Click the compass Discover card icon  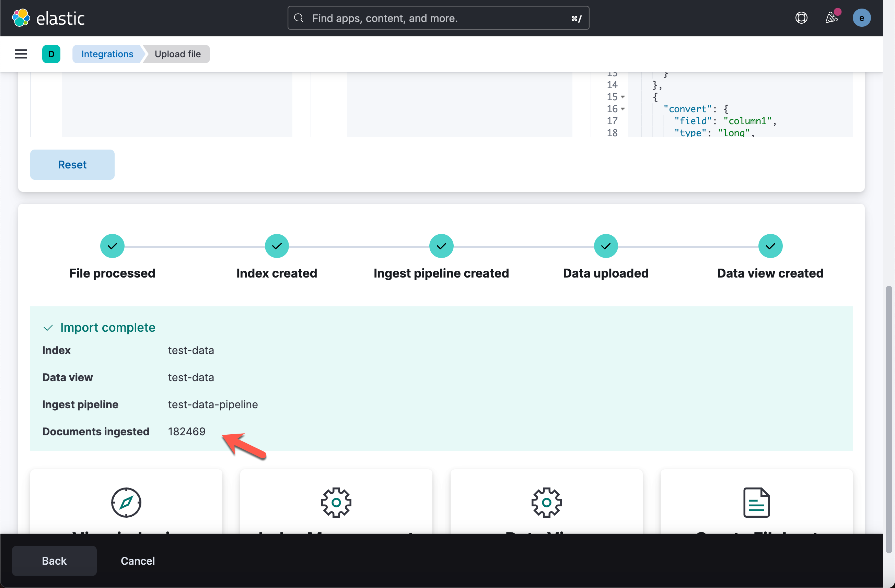coord(126,502)
